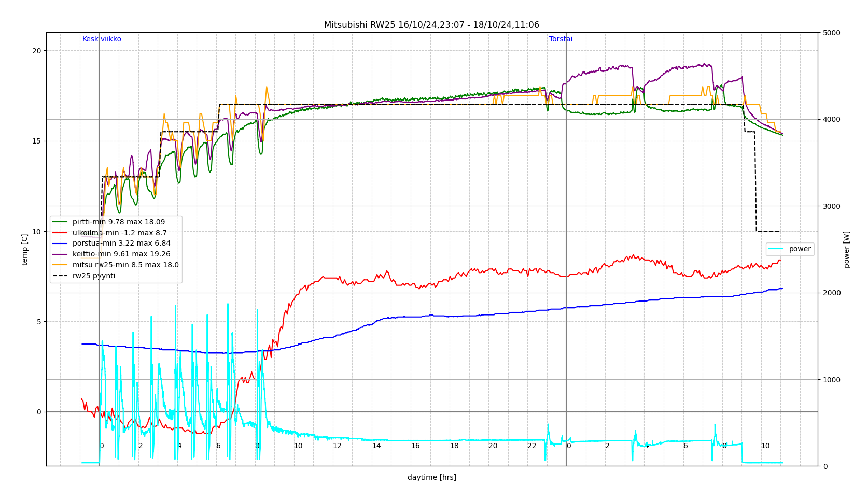The width and height of the screenshot is (868, 501).
Task: Click the dashed rw25 pyynti legend marker
Action: click(60, 276)
